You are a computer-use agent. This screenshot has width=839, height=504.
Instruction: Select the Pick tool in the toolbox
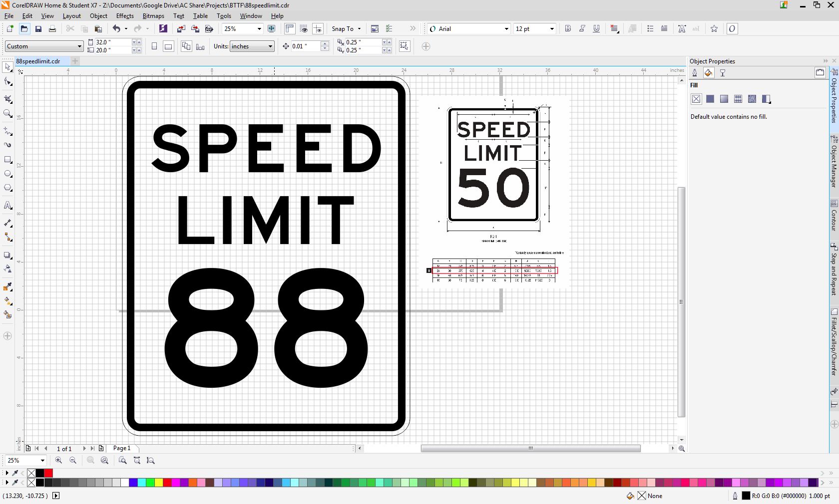point(7,67)
